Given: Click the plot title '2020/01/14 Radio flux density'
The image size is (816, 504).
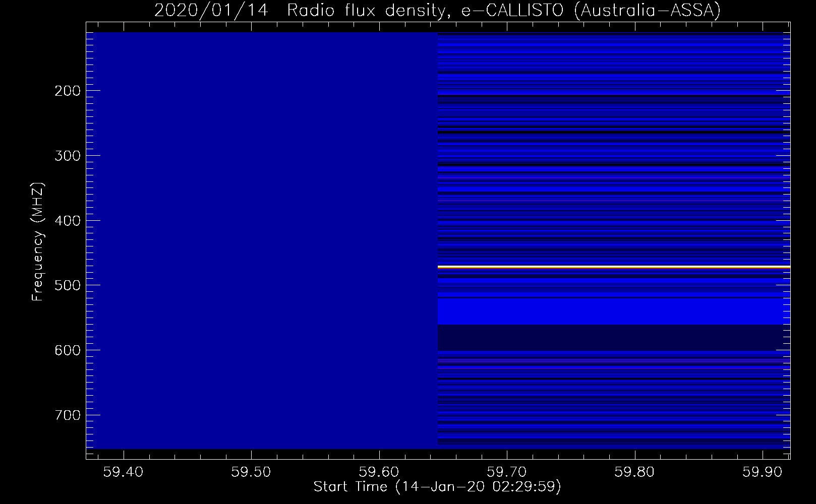Looking at the screenshot, I should [x=302, y=11].
